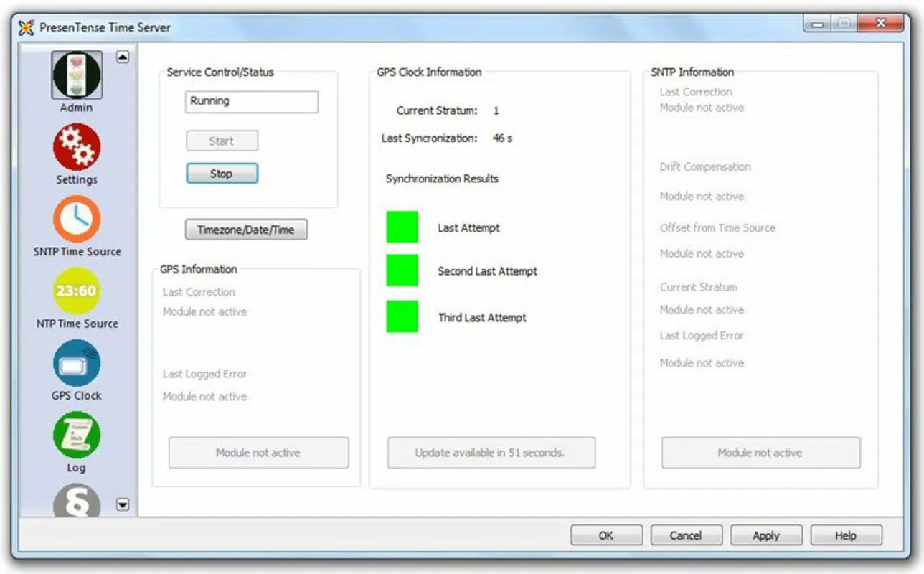Select the SNTP Time Source clock icon
924x574 pixels.
pos(77,219)
